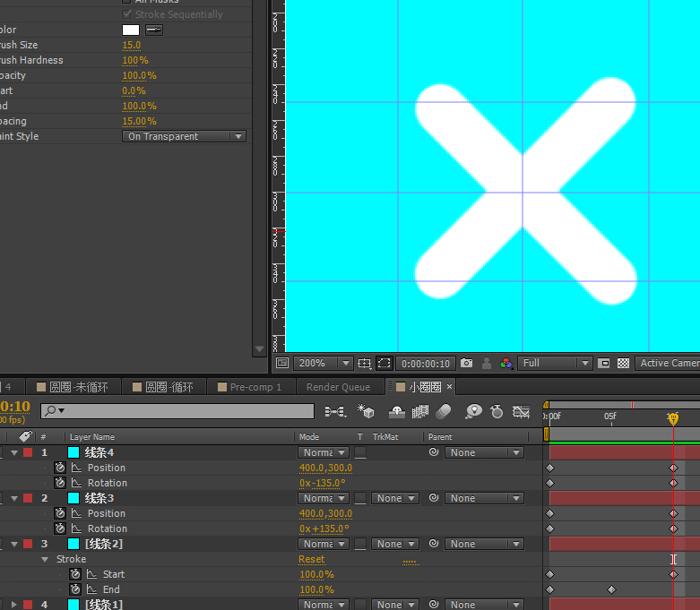Toggle the hide shy layers icon
700x610 pixels.
pyautogui.click(x=396, y=412)
